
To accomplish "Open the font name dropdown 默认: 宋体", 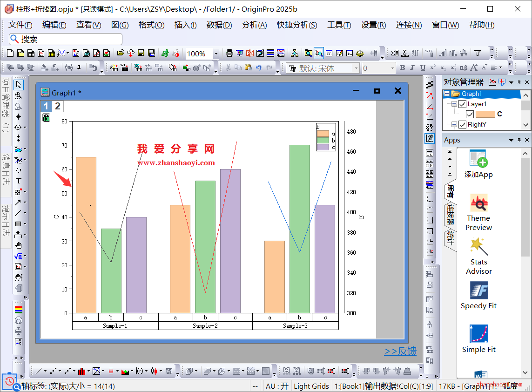I will tap(356, 68).
